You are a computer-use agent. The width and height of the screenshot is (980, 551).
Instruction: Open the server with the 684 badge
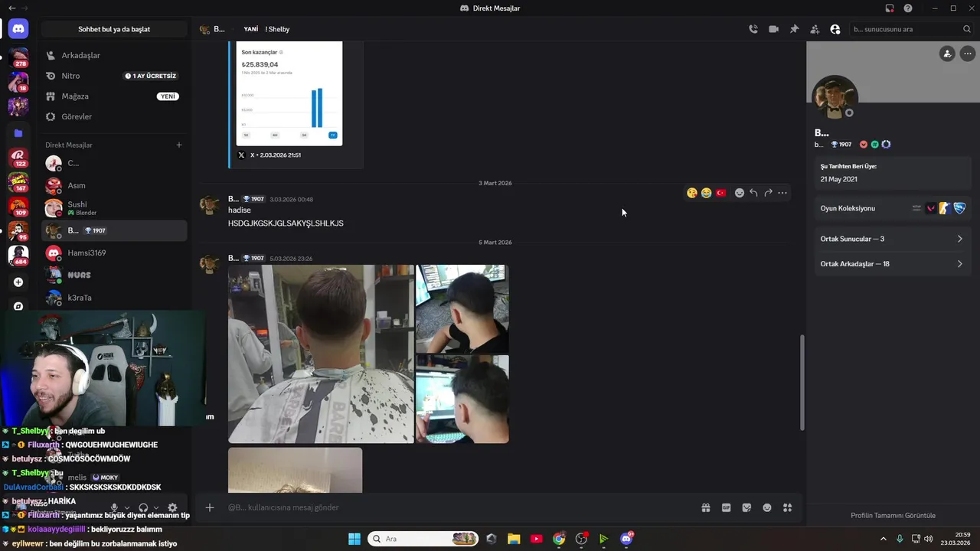(18, 255)
